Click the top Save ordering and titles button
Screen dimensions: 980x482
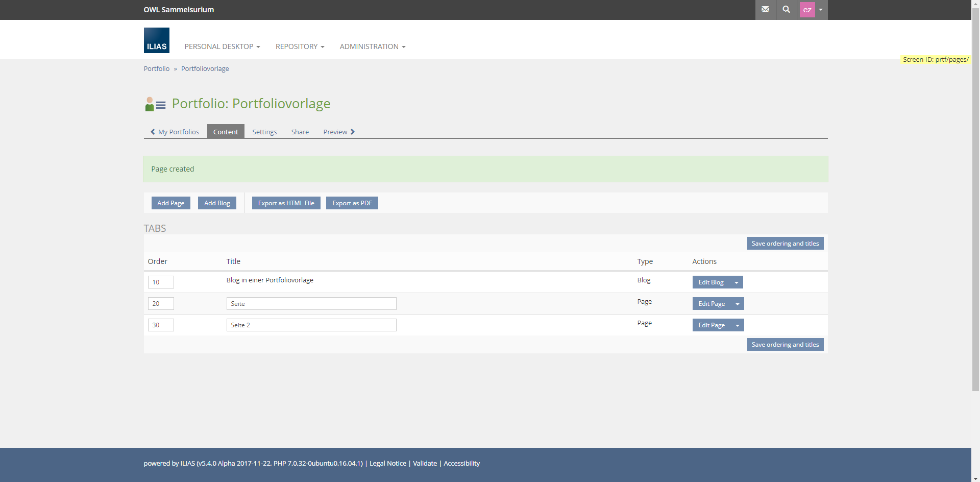pyautogui.click(x=785, y=244)
